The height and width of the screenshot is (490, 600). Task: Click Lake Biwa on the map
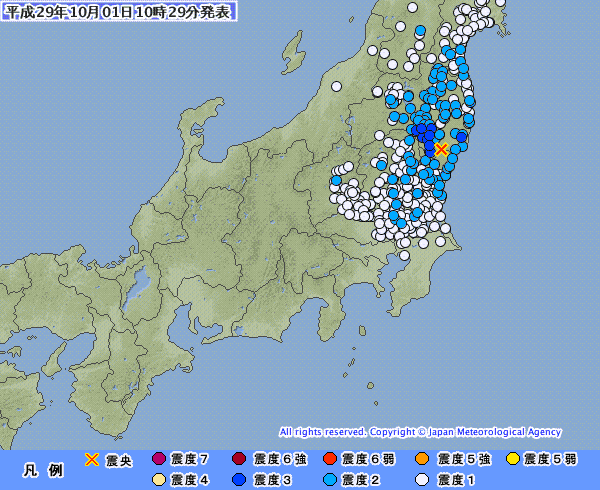pyautogui.click(x=137, y=287)
